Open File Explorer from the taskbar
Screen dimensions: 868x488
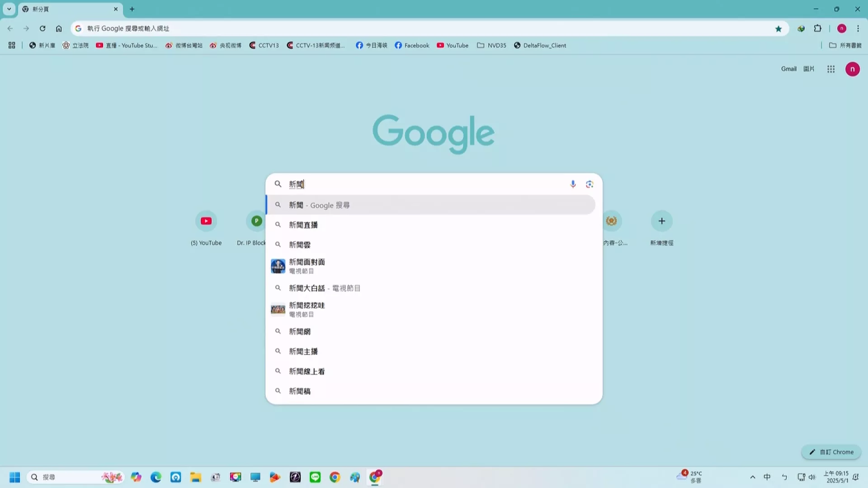click(195, 477)
